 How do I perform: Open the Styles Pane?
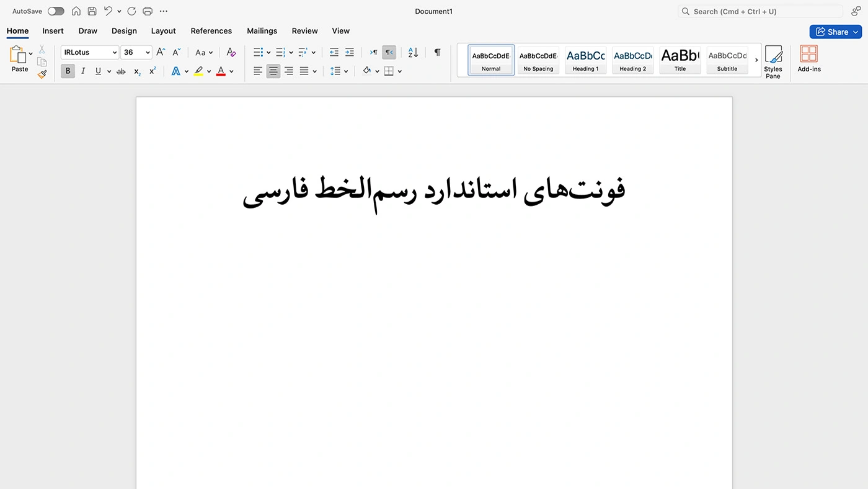pyautogui.click(x=773, y=61)
